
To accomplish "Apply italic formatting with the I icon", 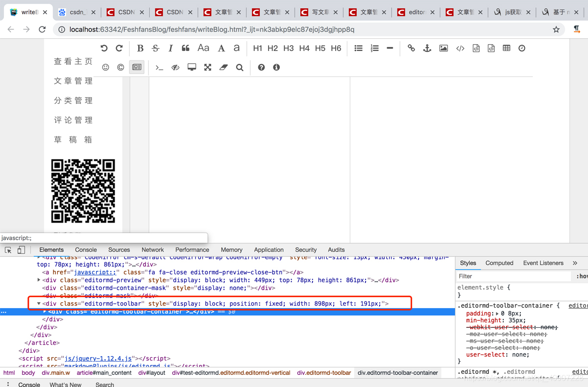I will point(171,48).
